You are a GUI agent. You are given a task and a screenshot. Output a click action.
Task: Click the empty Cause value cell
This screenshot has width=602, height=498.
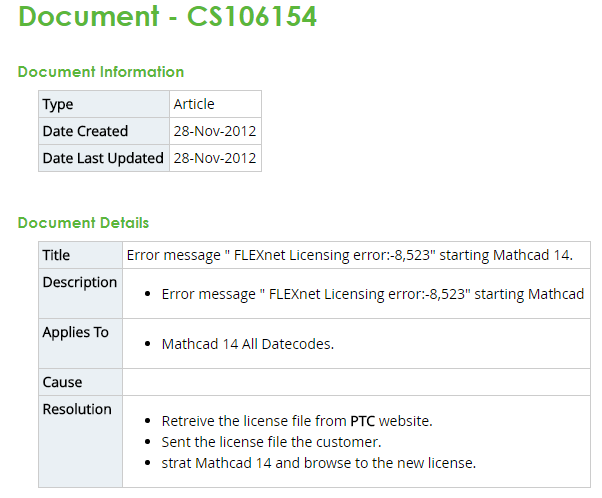click(x=356, y=382)
